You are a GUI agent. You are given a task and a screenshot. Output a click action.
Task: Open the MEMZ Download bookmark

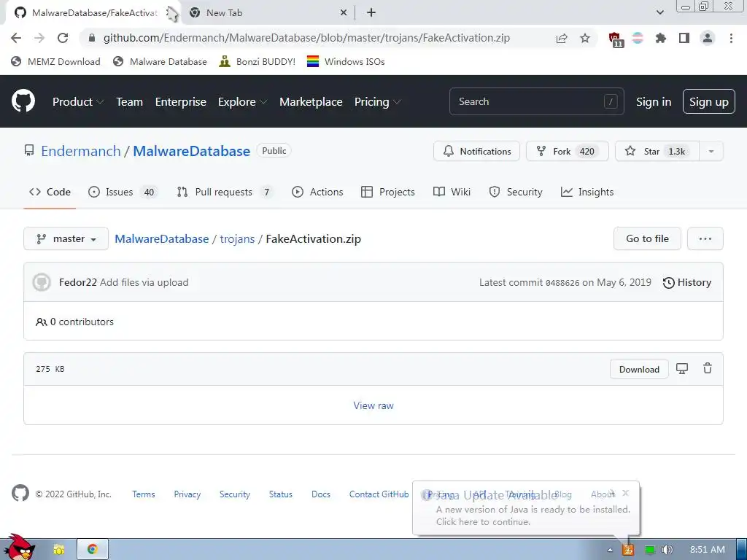click(55, 61)
